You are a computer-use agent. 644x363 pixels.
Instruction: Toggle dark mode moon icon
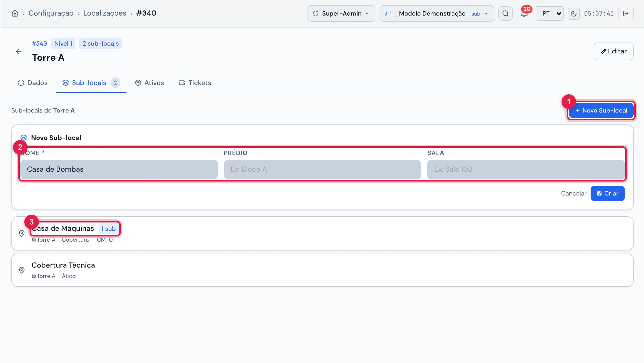[573, 13]
